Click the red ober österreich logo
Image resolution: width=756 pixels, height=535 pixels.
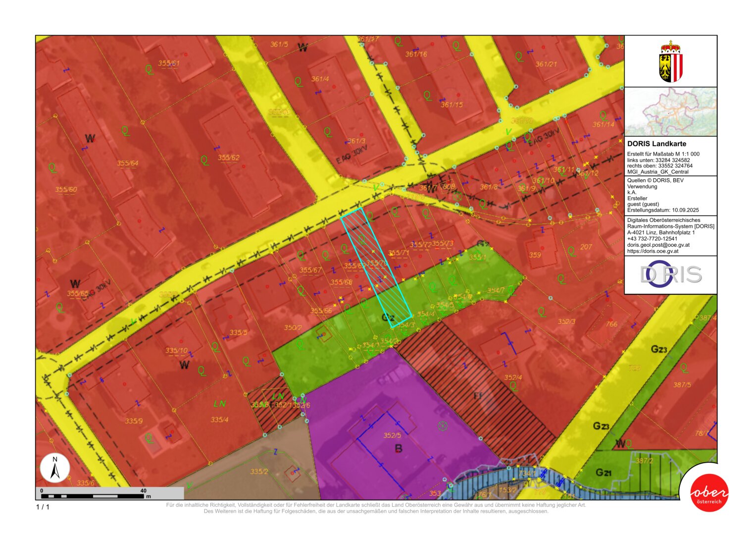tap(709, 493)
